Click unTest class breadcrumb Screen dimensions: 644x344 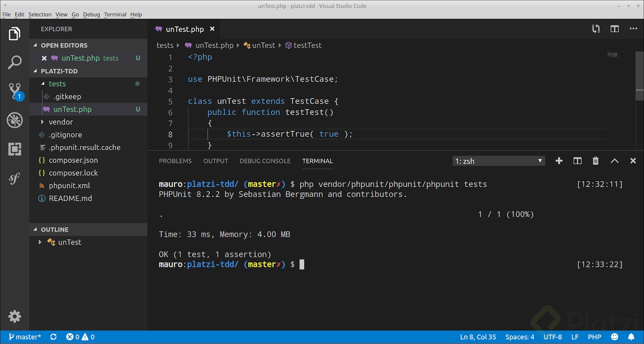[260, 45]
